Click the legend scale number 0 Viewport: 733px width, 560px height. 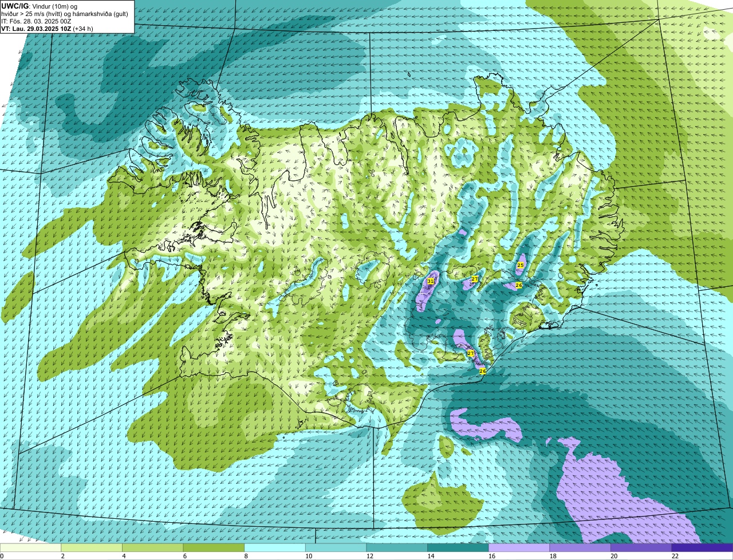(2, 556)
